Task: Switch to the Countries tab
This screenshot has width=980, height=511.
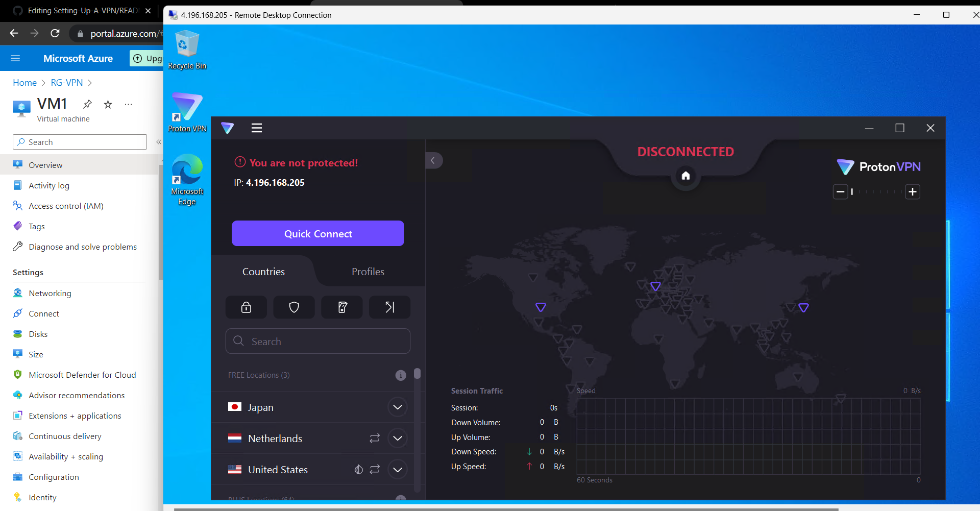Action: (263, 272)
